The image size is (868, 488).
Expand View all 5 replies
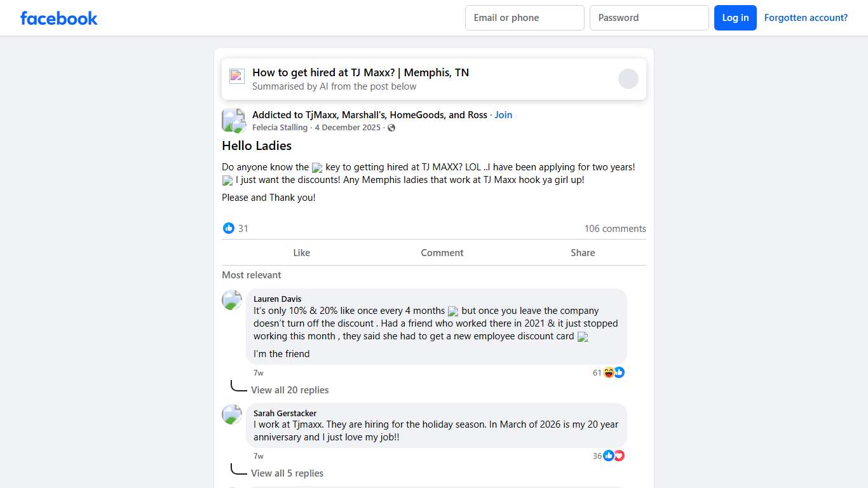pos(287,473)
